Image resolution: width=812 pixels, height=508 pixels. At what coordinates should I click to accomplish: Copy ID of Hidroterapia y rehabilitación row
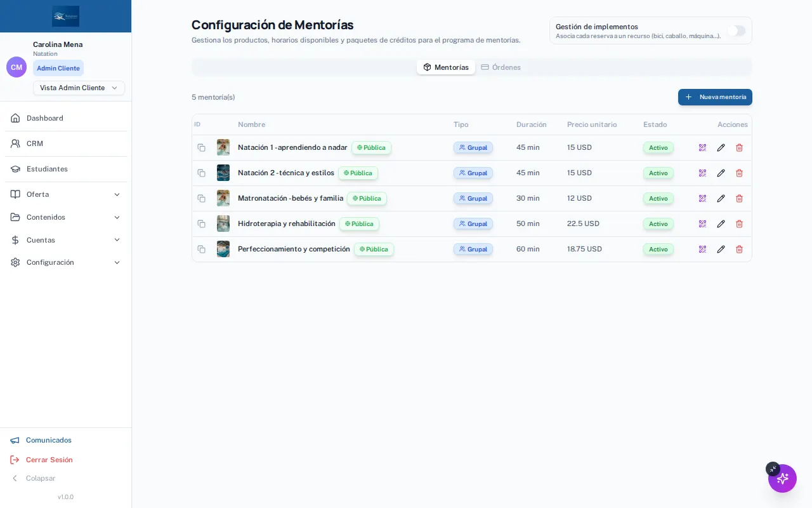pyautogui.click(x=201, y=224)
